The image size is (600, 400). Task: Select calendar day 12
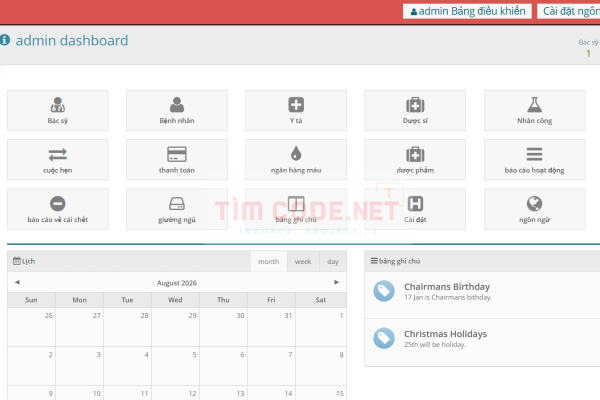(175, 393)
